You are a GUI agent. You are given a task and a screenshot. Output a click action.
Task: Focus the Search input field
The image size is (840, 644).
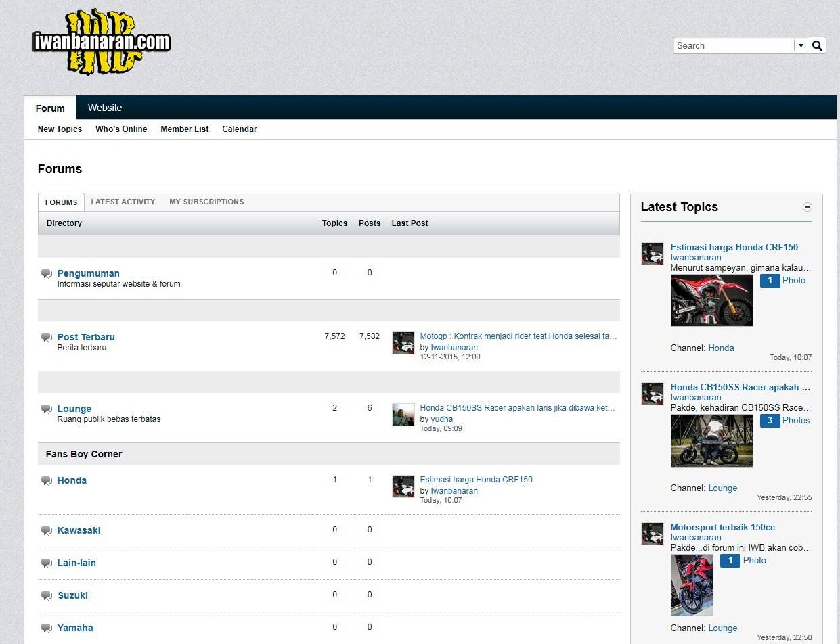click(x=734, y=45)
